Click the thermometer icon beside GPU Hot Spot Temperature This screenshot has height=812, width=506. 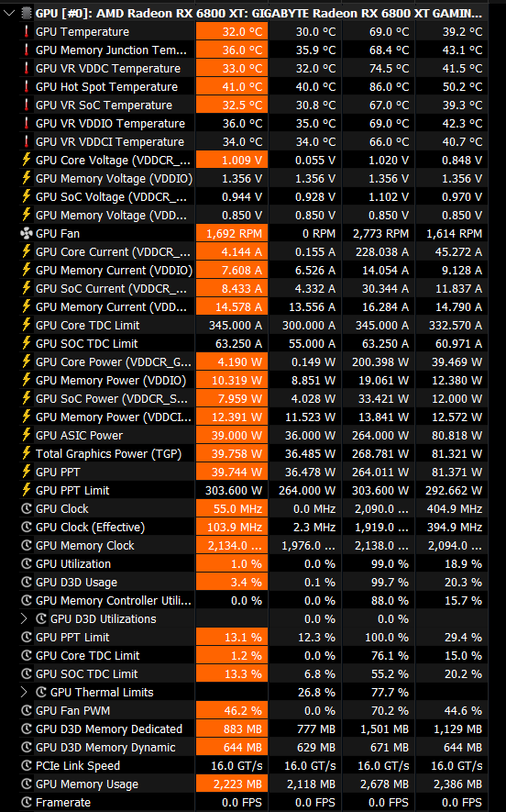(x=27, y=86)
